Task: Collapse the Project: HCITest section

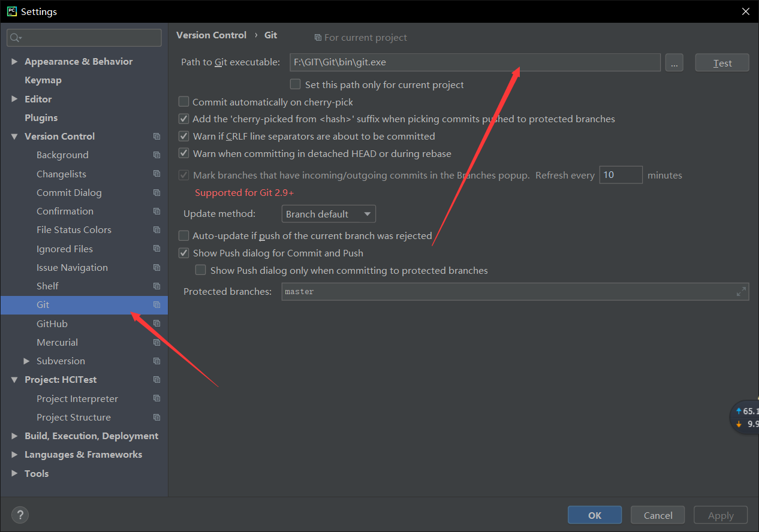Action: coord(14,380)
